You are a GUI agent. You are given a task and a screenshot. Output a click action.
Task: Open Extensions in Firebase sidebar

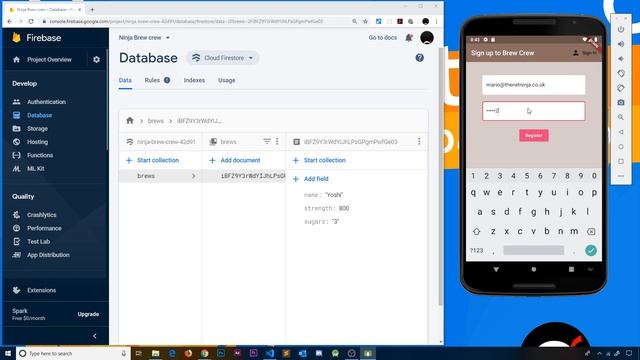[41, 290]
